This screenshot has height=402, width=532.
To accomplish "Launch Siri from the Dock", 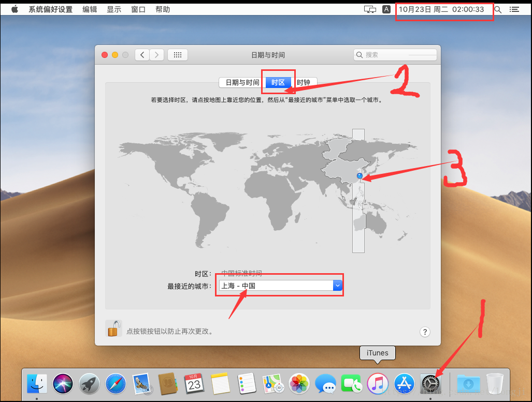I will (x=63, y=384).
